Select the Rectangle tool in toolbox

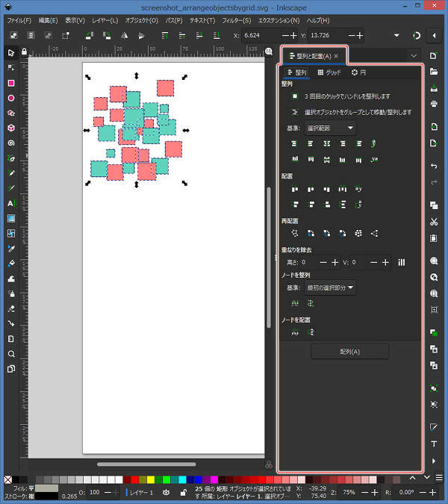11,83
